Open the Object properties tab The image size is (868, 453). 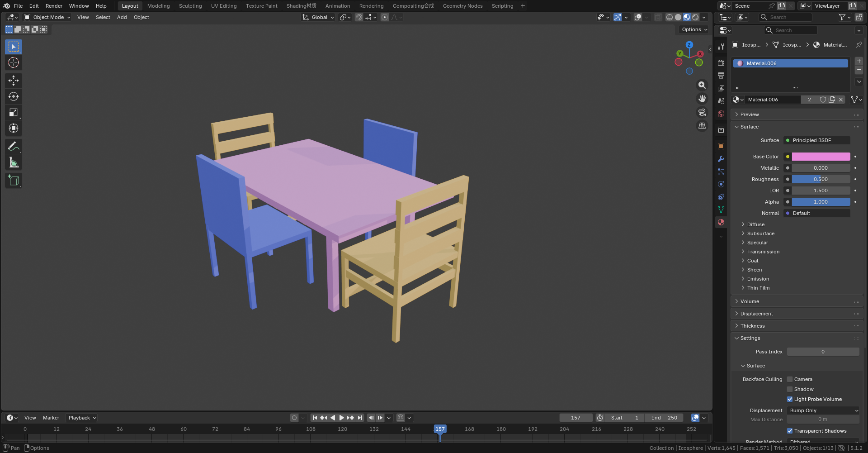tap(721, 146)
